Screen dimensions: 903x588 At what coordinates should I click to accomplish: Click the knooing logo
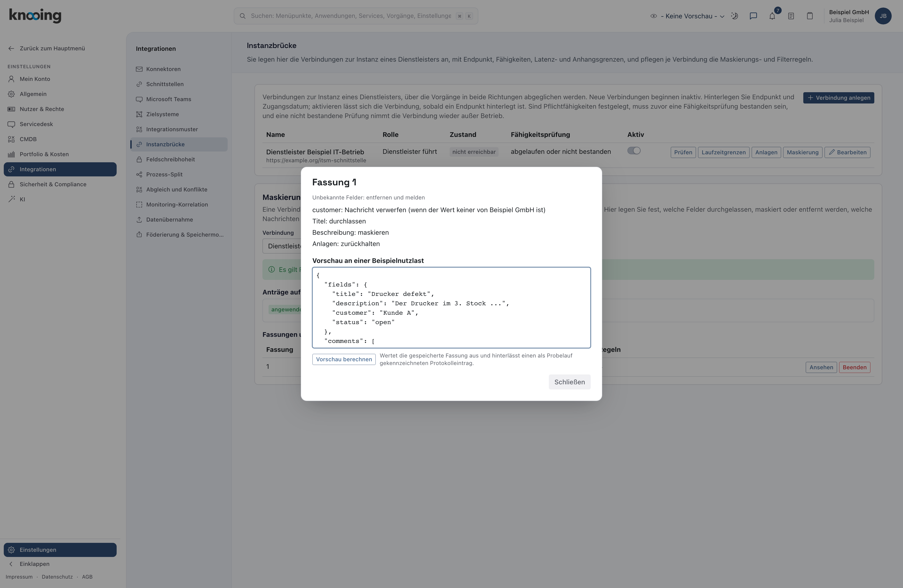[x=35, y=16]
